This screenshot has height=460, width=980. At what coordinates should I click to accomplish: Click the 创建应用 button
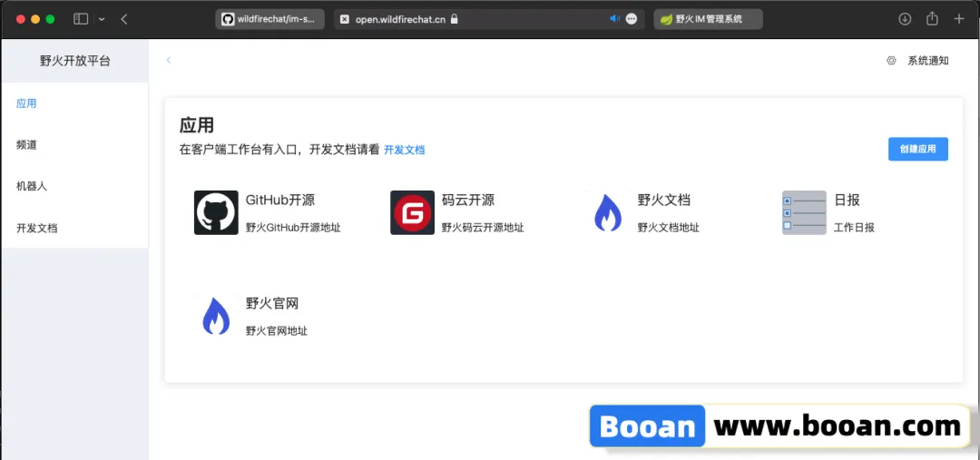(x=918, y=150)
